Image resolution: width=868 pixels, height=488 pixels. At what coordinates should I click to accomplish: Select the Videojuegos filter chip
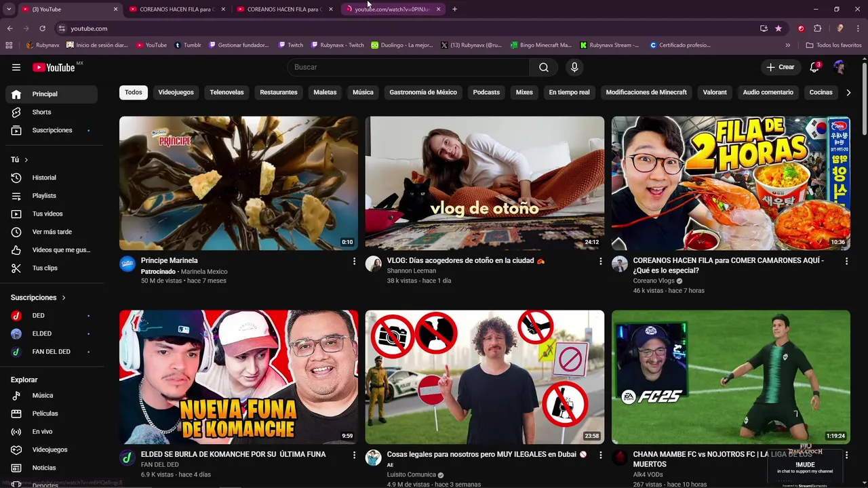[x=176, y=92]
